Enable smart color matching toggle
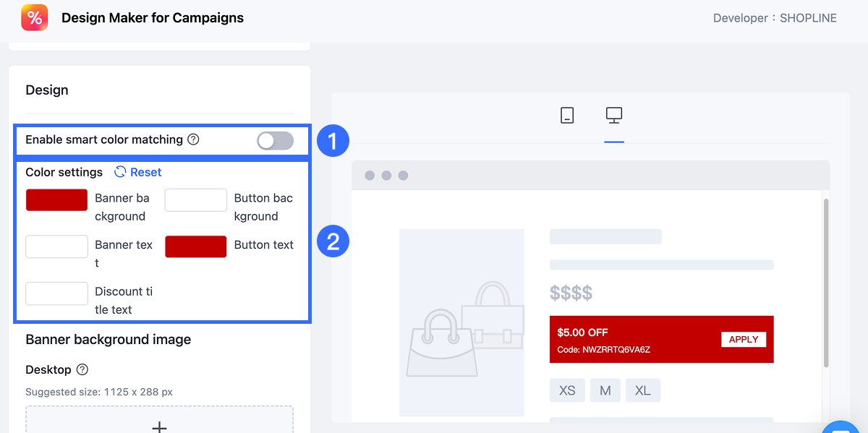Screen dimensions: 868x433 [275, 141]
